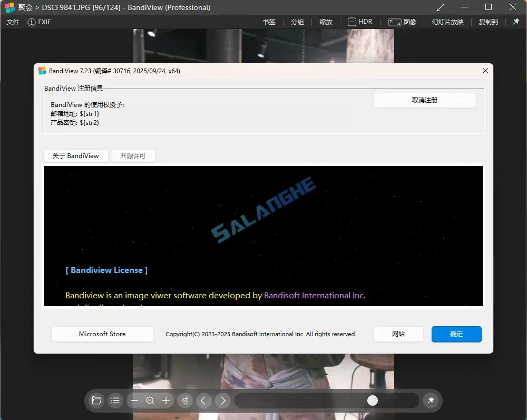
Task: Open the 文件 menu
Action: click(x=13, y=22)
